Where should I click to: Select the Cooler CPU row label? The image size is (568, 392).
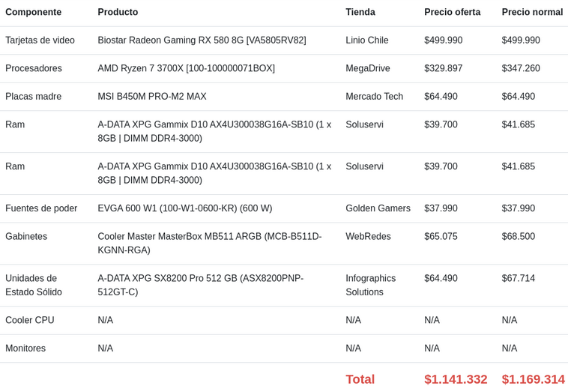click(x=30, y=320)
